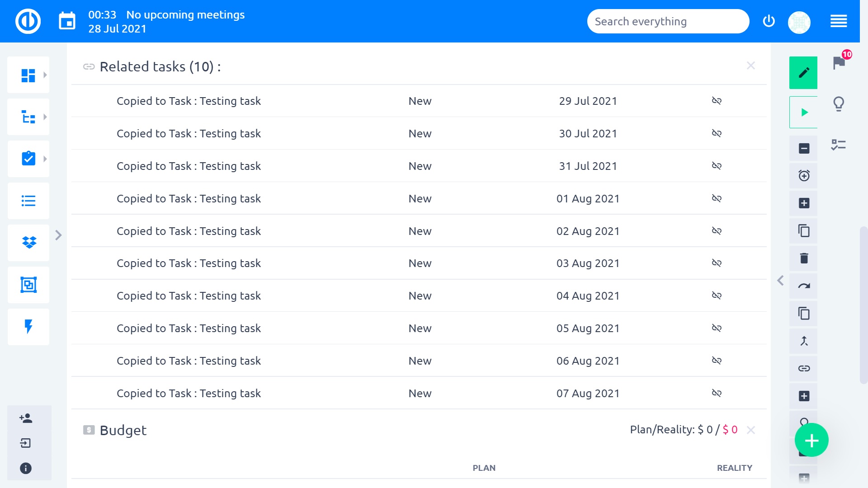Click the trash delete icon
The width and height of the screenshot is (868, 488).
click(x=804, y=258)
